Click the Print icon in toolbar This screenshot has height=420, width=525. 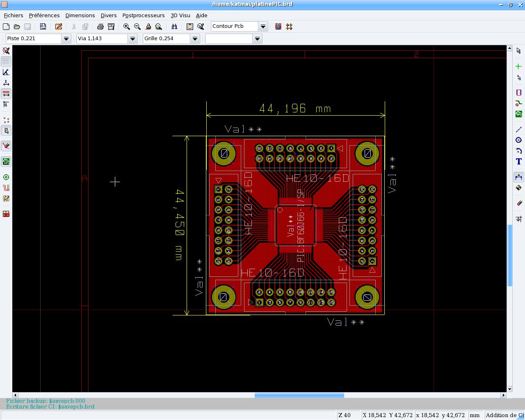point(100,27)
